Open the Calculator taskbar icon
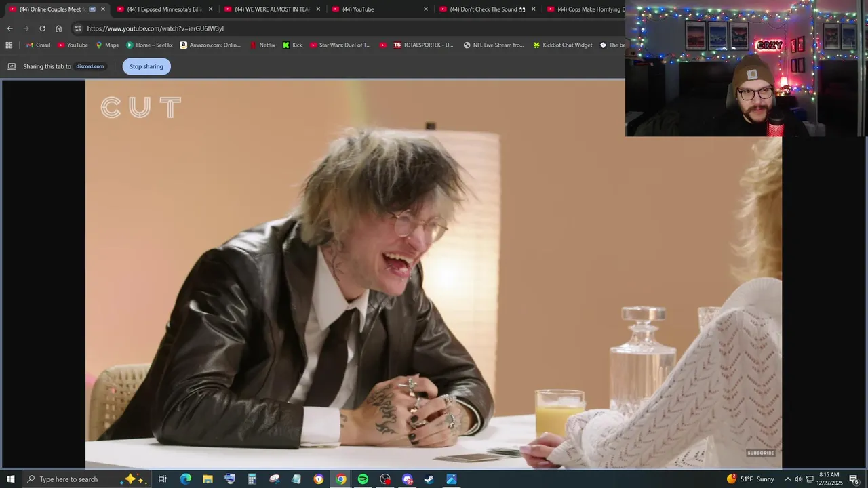 (x=252, y=479)
